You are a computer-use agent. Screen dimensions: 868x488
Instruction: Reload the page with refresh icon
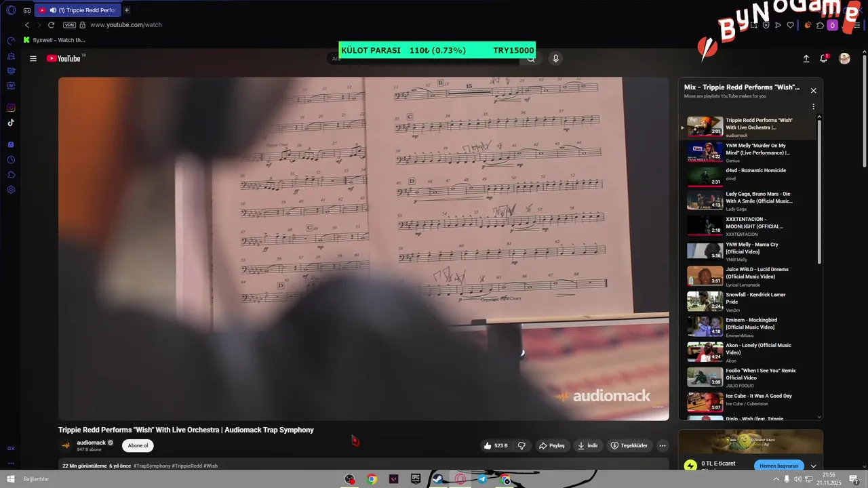51,25
